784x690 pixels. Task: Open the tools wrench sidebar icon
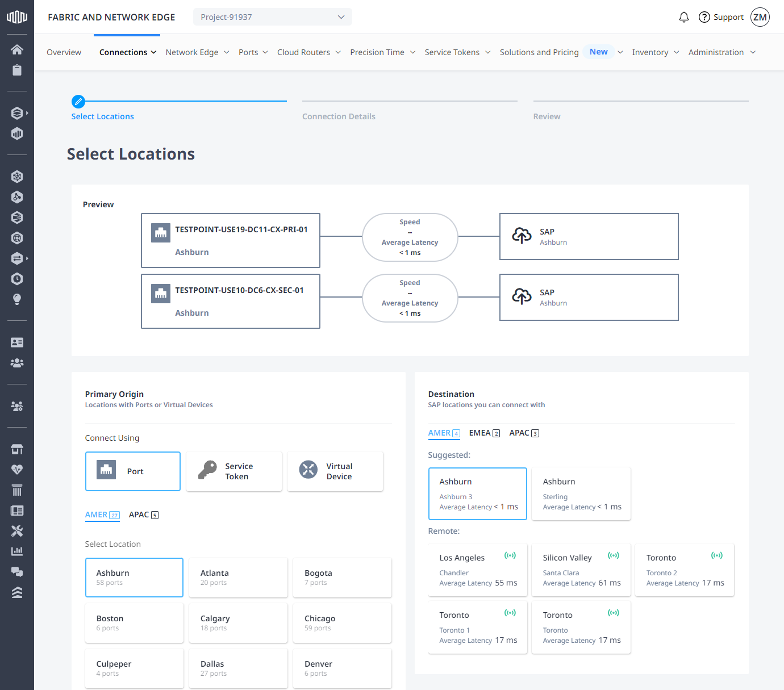click(x=17, y=531)
